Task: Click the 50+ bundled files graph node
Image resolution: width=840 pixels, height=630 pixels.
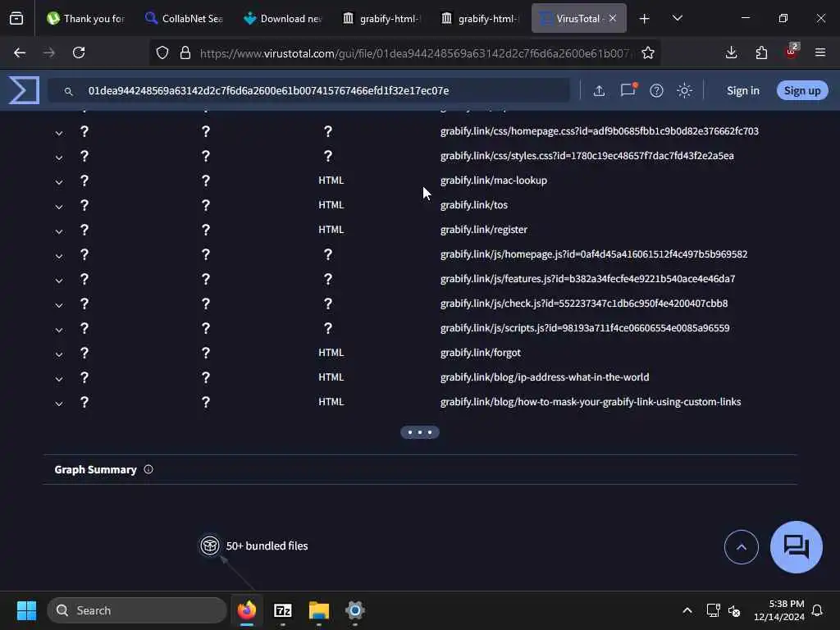Action: coord(209,546)
